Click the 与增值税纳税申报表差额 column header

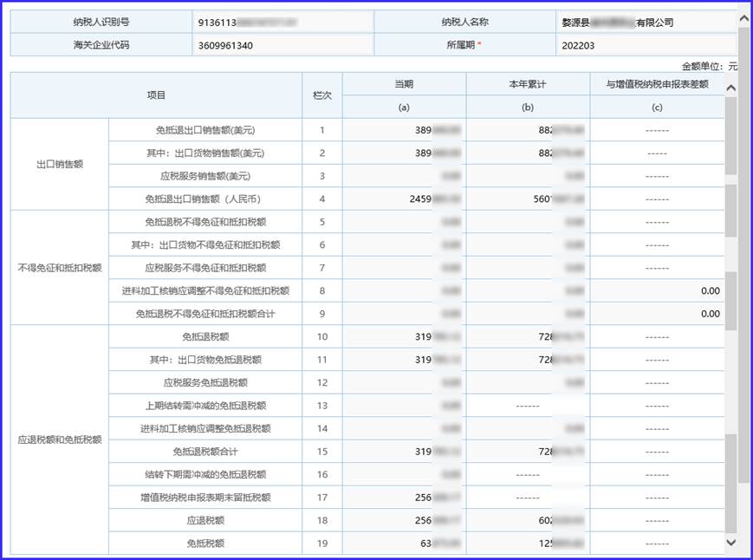pyautogui.click(x=657, y=84)
